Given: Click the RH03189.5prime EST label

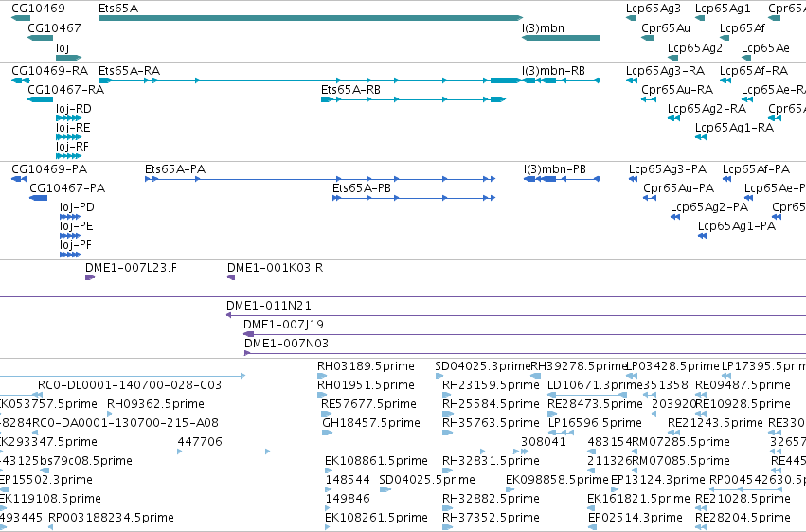Looking at the screenshot, I should point(366,366).
